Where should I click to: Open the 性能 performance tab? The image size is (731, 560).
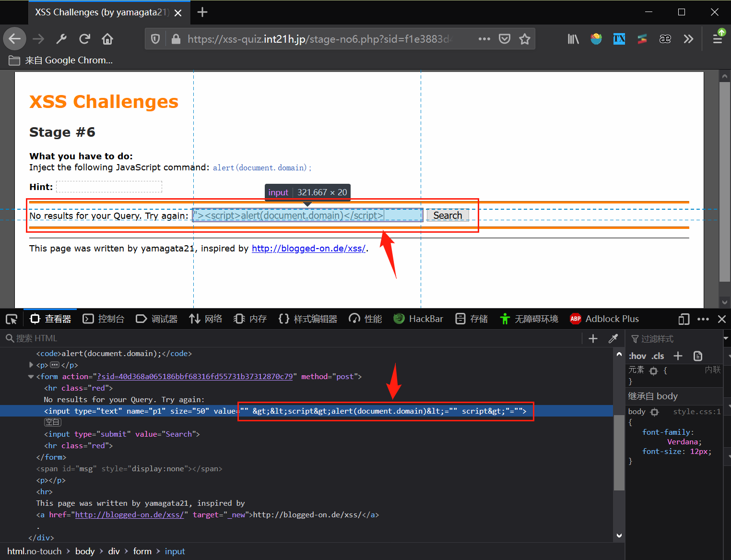pyautogui.click(x=365, y=319)
